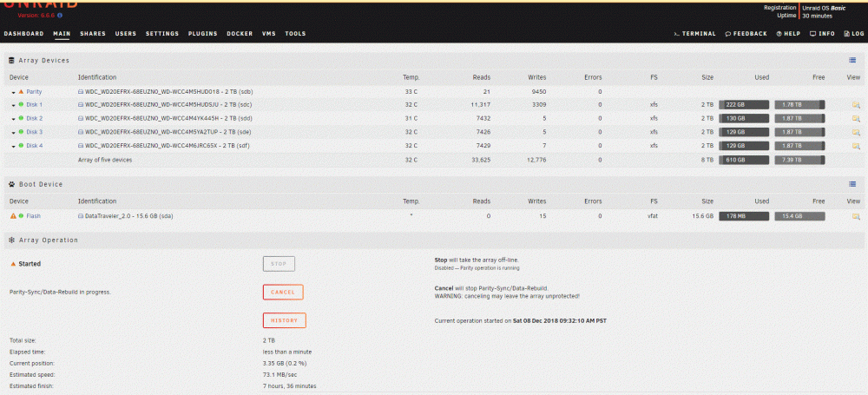
Task: Select the Main tab
Action: coord(62,34)
